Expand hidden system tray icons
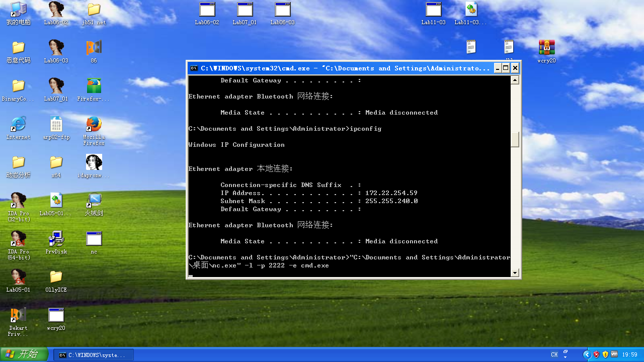644x362 pixels. tap(587, 354)
